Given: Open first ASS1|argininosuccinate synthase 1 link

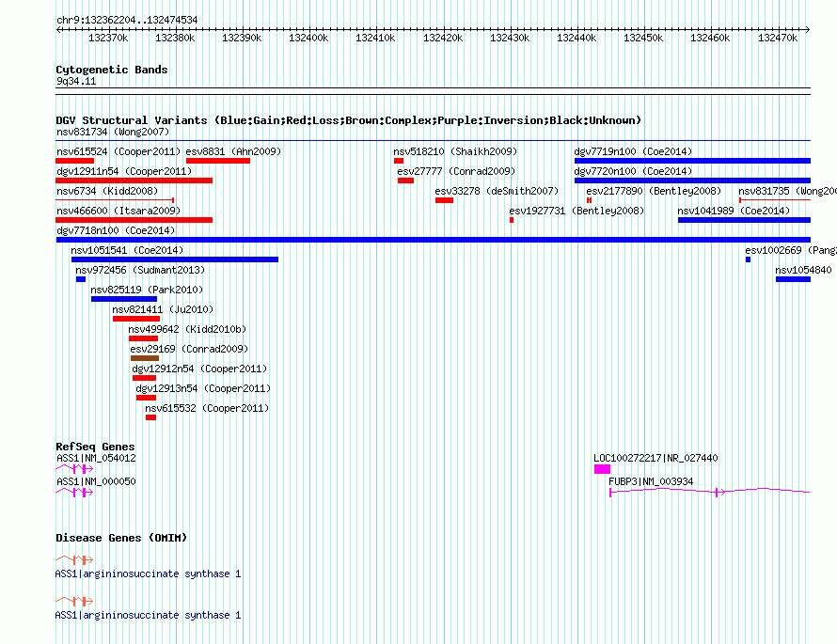Looking at the screenshot, I should tap(148, 574).
